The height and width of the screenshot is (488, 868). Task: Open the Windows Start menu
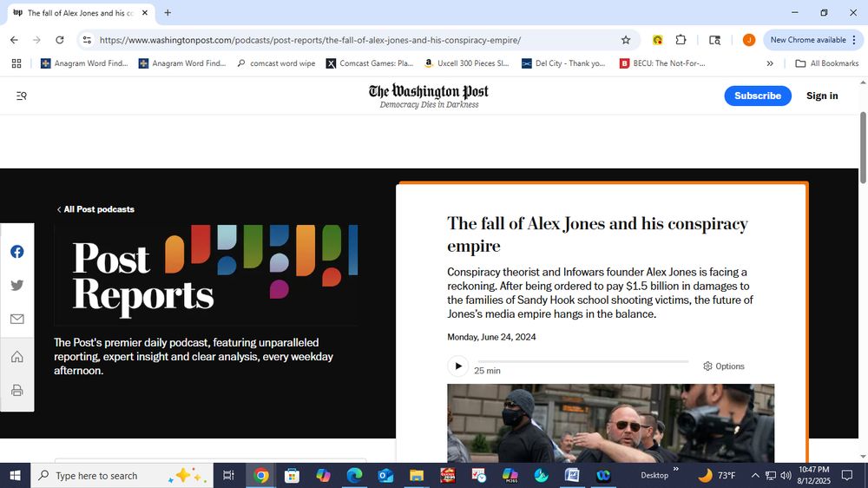(x=15, y=475)
